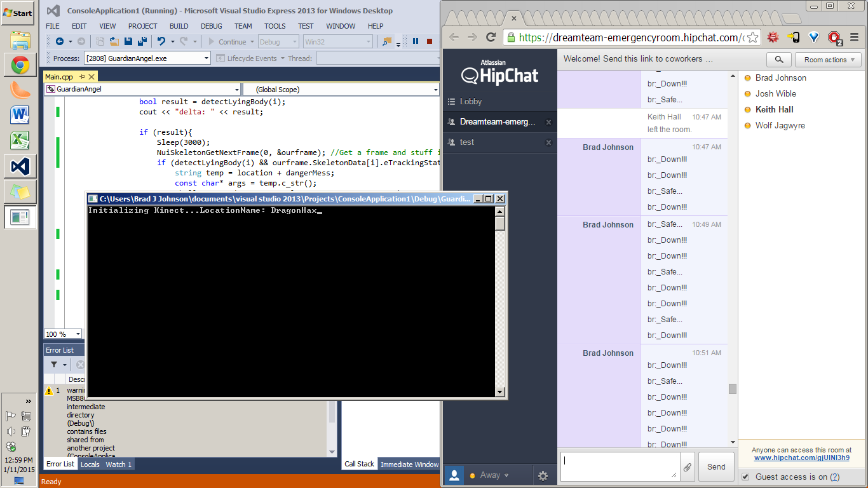Image resolution: width=868 pixels, height=488 pixels.
Task: Select Keith Hall in the roster
Action: click(x=775, y=109)
